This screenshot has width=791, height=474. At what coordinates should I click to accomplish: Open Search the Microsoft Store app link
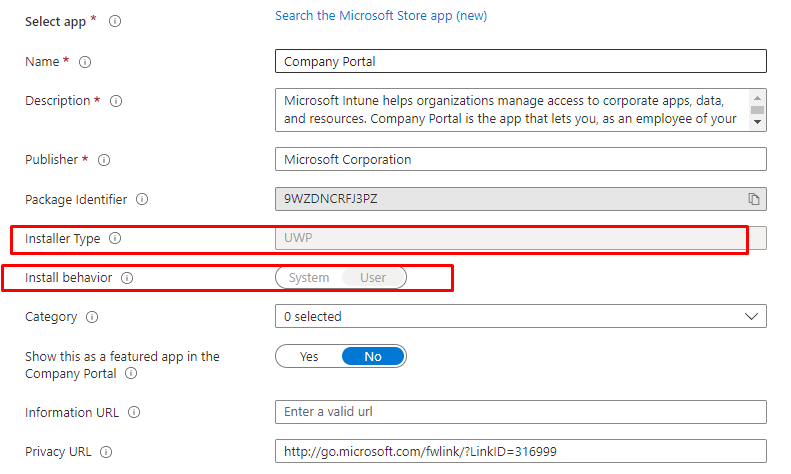click(381, 16)
